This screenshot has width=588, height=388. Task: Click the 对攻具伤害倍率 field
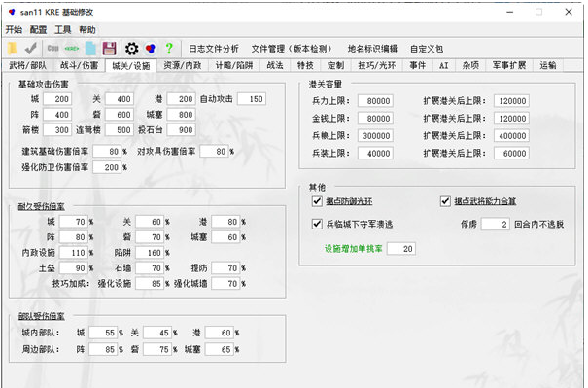pyautogui.click(x=214, y=152)
